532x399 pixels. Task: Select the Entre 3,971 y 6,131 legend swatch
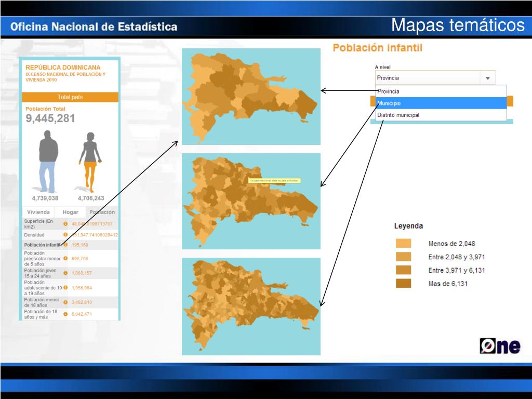coord(403,270)
